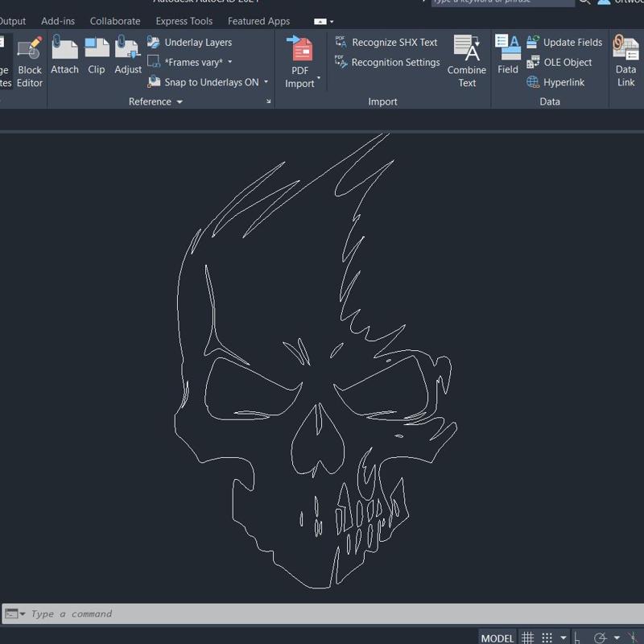Switch to the Collaborate tab
The image size is (644, 644).
(x=115, y=21)
